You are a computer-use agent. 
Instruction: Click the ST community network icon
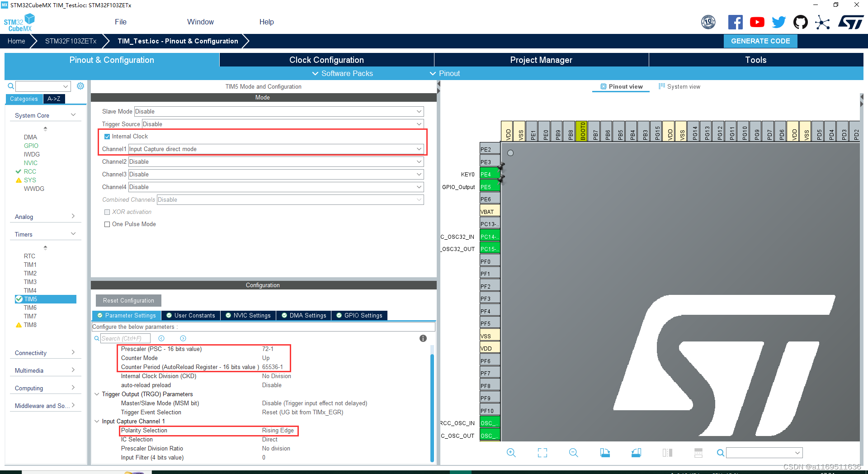click(x=822, y=22)
